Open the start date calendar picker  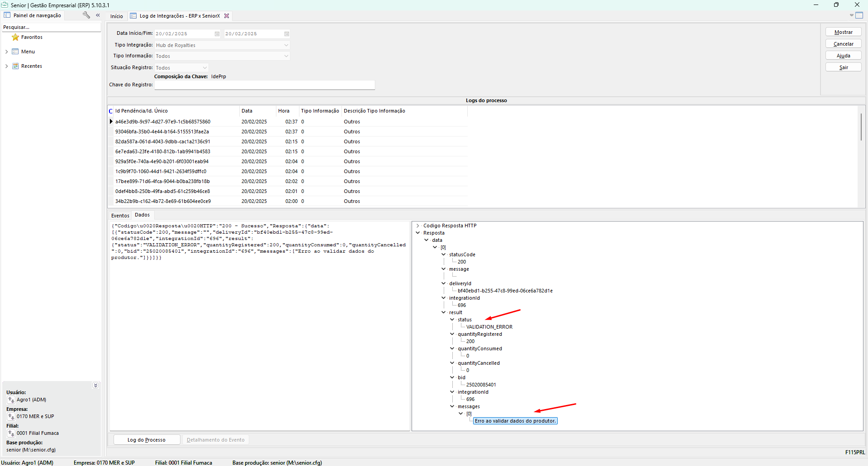click(217, 34)
